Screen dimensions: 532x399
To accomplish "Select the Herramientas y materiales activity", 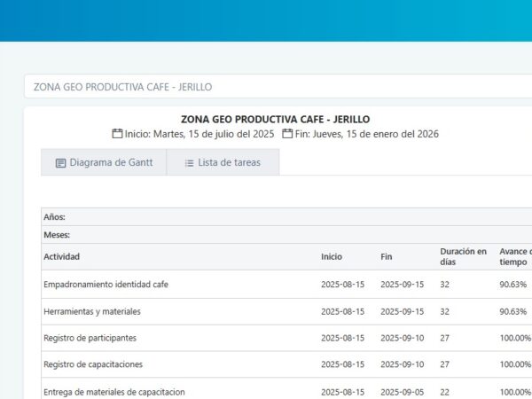I will point(92,311).
